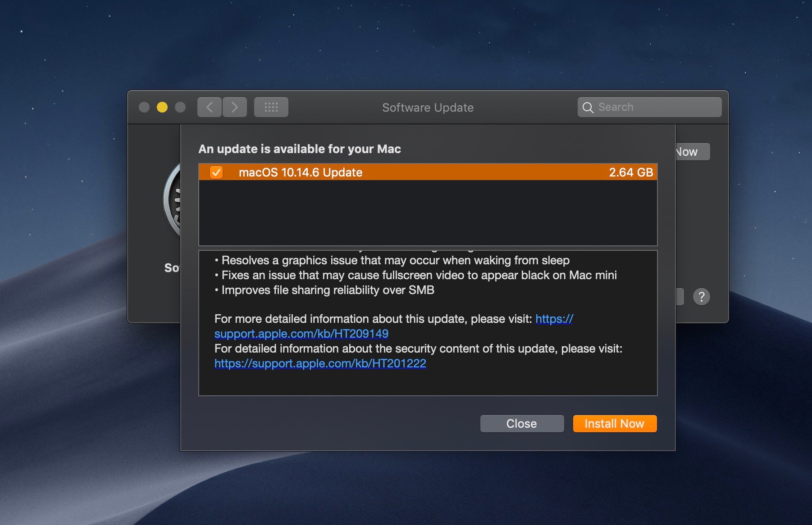Click the 2.64 GB size value
This screenshot has width=812, height=525.
pyautogui.click(x=631, y=172)
